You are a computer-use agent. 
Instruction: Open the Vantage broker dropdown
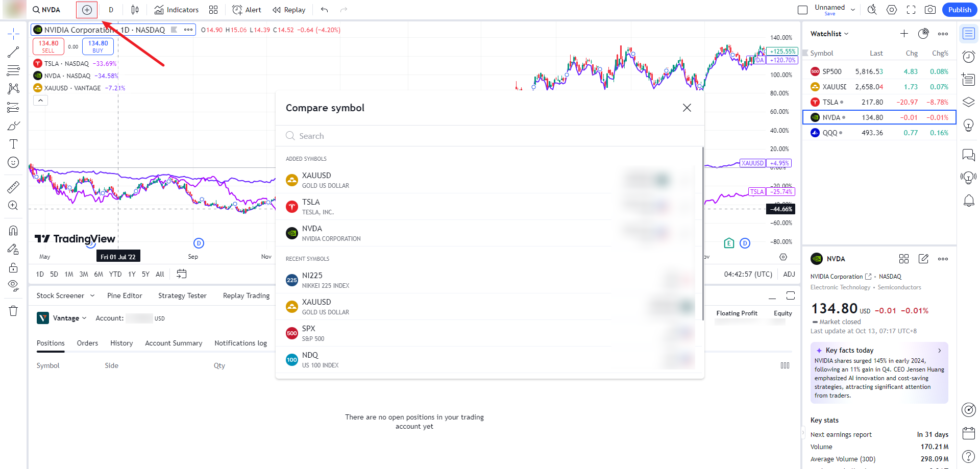click(69, 318)
